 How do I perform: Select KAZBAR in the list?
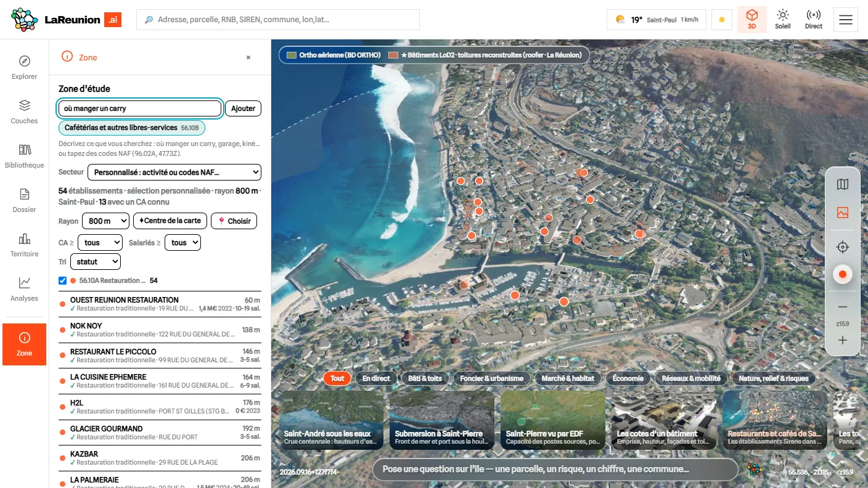pyautogui.click(x=160, y=458)
